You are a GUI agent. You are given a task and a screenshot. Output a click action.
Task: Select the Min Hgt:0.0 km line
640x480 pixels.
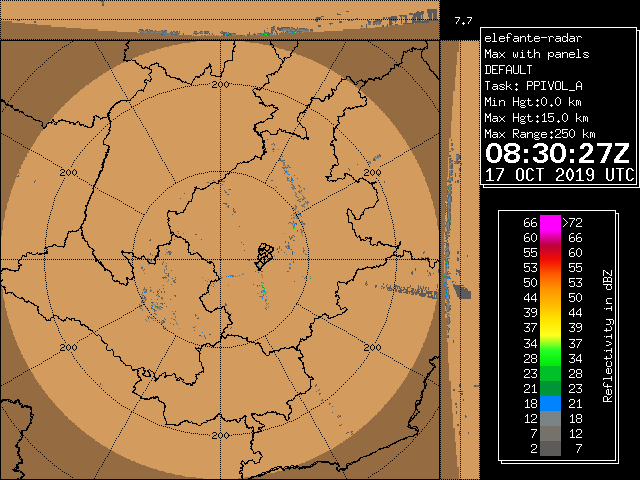click(533, 102)
